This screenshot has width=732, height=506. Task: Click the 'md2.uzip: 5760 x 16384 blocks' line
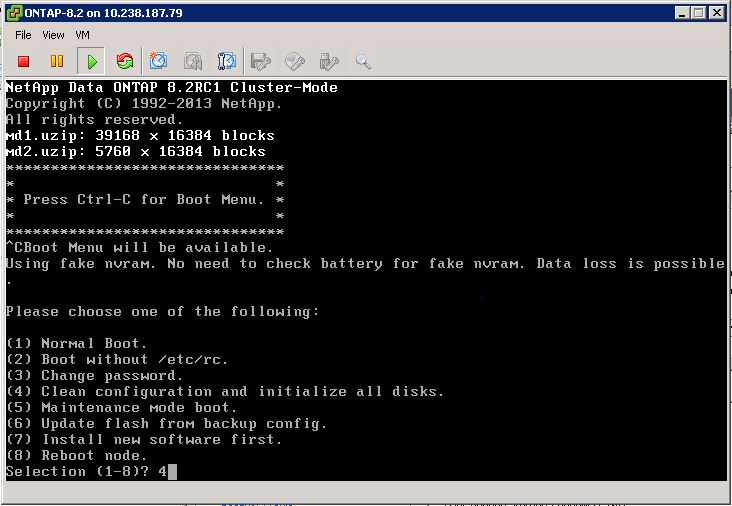(135, 151)
